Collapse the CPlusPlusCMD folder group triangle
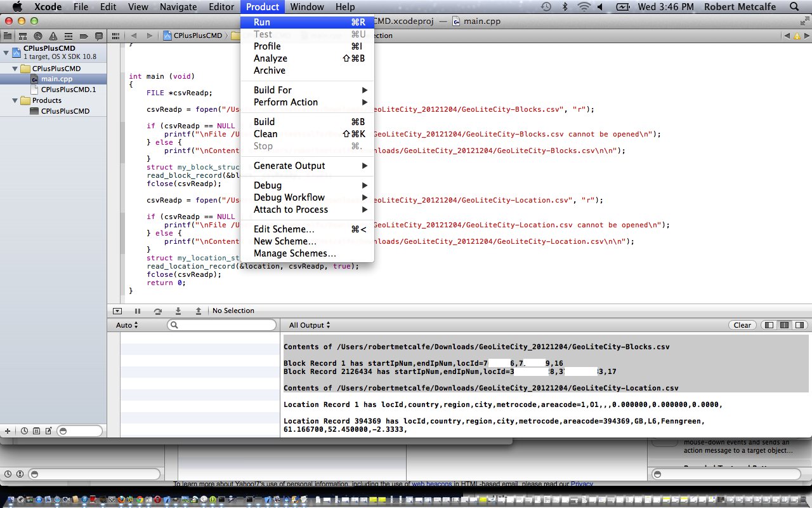 pos(15,68)
